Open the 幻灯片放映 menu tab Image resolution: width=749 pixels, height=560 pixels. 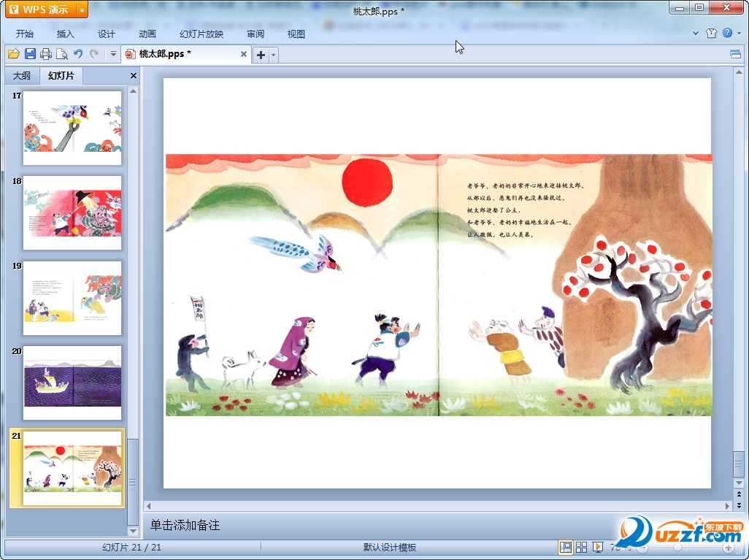point(201,34)
